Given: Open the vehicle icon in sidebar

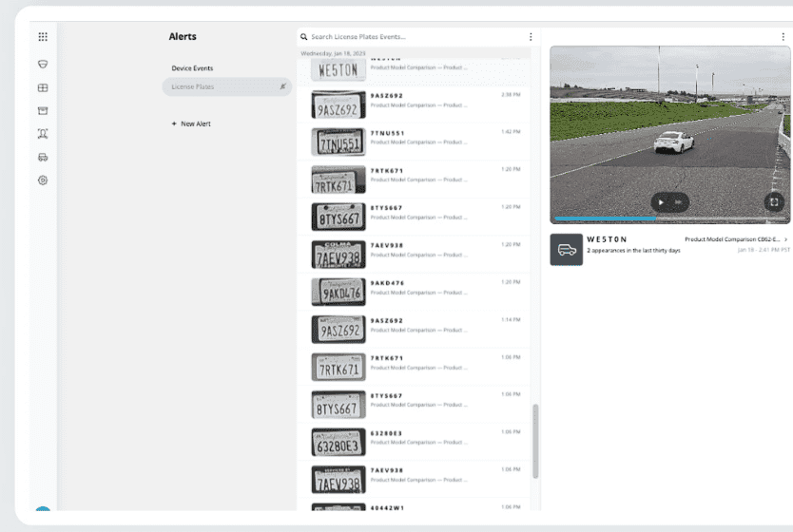Looking at the screenshot, I should 43,157.
